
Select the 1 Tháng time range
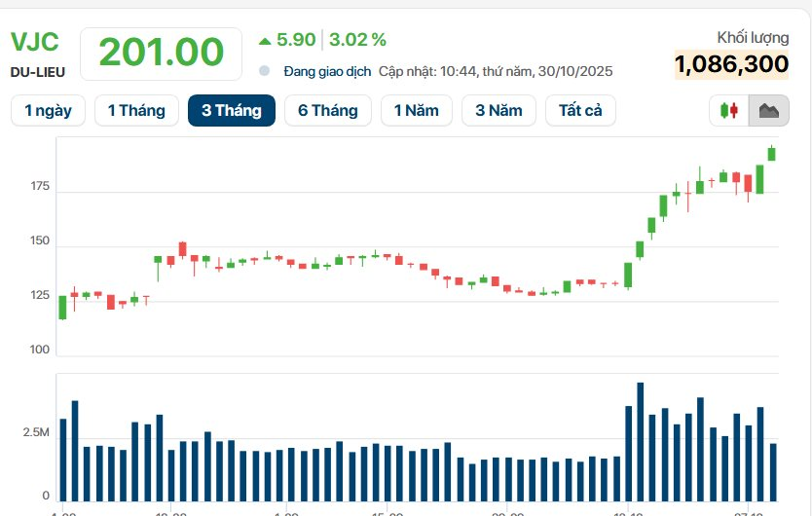click(x=136, y=111)
